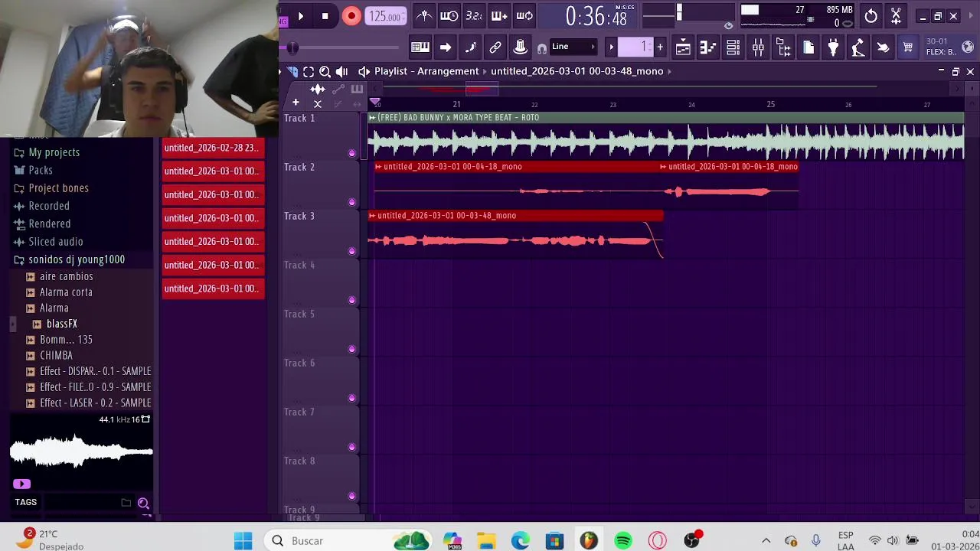Click the one-click audio recording scissors icon
This screenshot has width=980, height=551.
(896, 16)
